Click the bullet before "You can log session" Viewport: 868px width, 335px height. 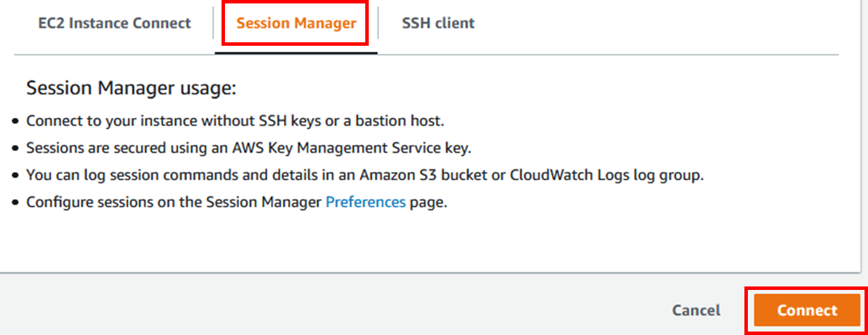point(16,176)
